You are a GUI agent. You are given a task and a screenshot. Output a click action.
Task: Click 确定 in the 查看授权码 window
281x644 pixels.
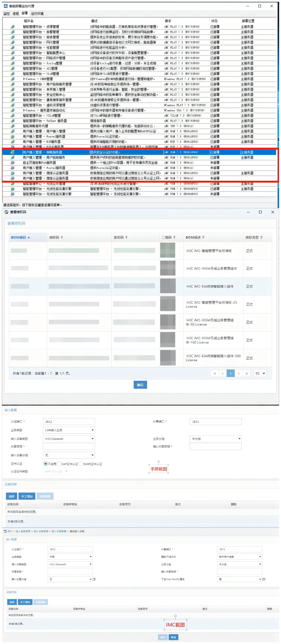pyautogui.click(x=140, y=385)
